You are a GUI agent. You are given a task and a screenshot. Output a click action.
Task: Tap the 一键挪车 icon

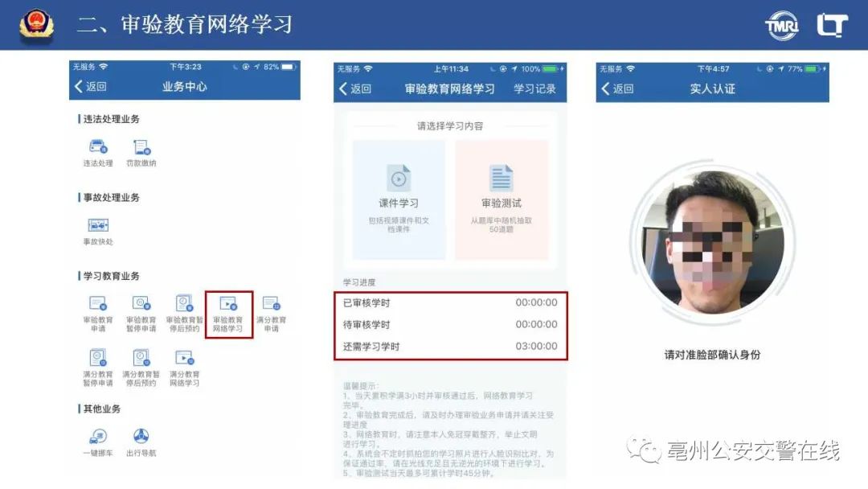tap(98, 438)
